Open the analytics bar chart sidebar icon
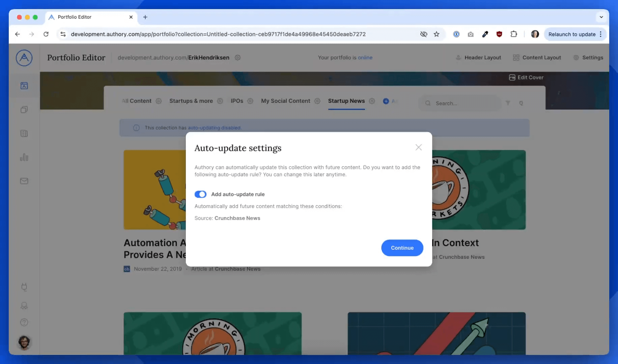The height and width of the screenshot is (364, 618). (24, 157)
